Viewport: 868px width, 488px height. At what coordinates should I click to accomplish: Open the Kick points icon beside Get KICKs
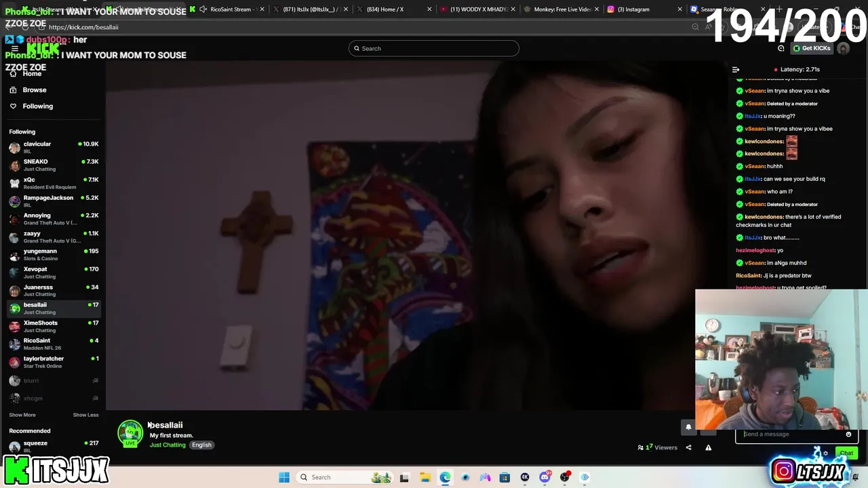(781, 48)
